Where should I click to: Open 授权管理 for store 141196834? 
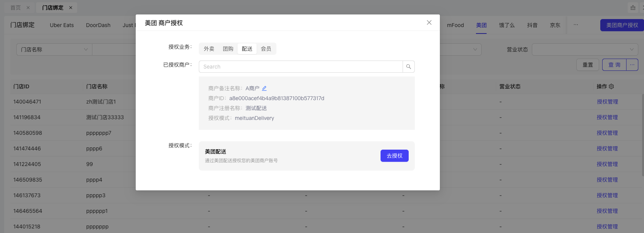tap(608, 117)
